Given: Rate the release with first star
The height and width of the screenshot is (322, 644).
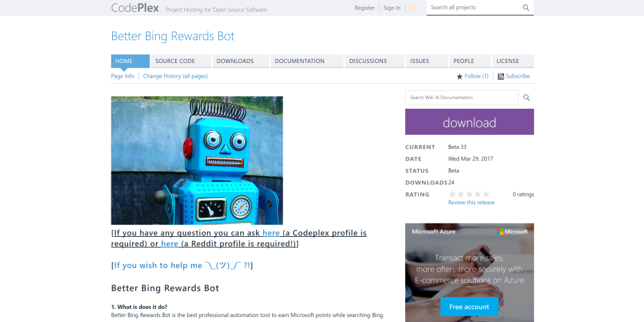Looking at the screenshot, I should click(x=453, y=195).
